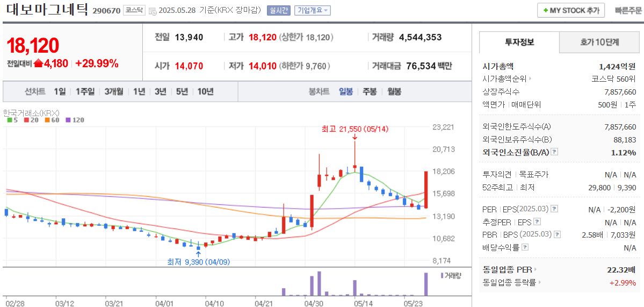Click the 시가총액 value 1,424억원
644x307 pixels.
pyautogui.click(x=617, y=66)
